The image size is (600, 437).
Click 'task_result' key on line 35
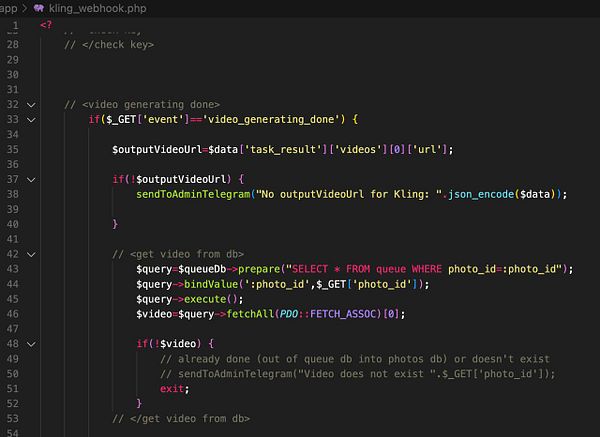coord(283,149)
